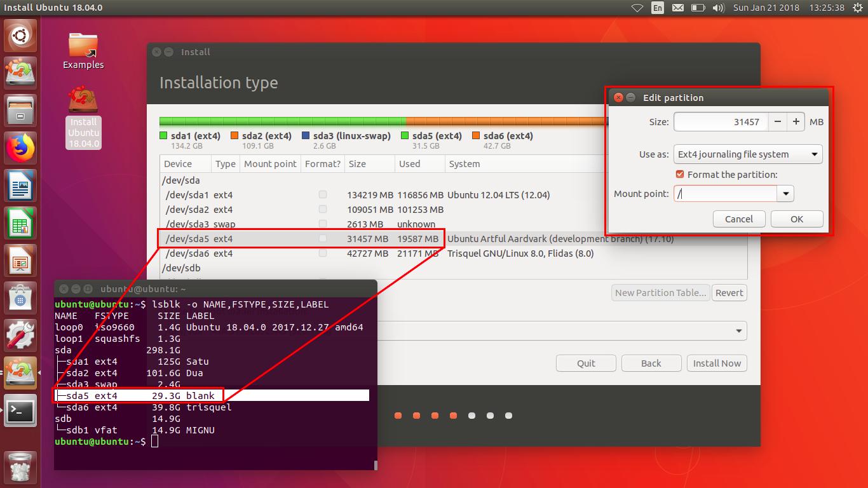Click the volume icon in the top panel
This screenshot has height=488, width=868.
[719, 8]
